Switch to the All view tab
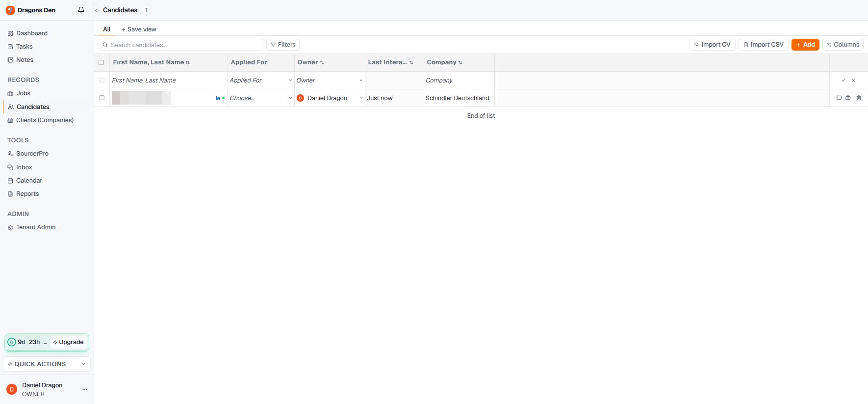The image size is (868, 404). point(106,29)
